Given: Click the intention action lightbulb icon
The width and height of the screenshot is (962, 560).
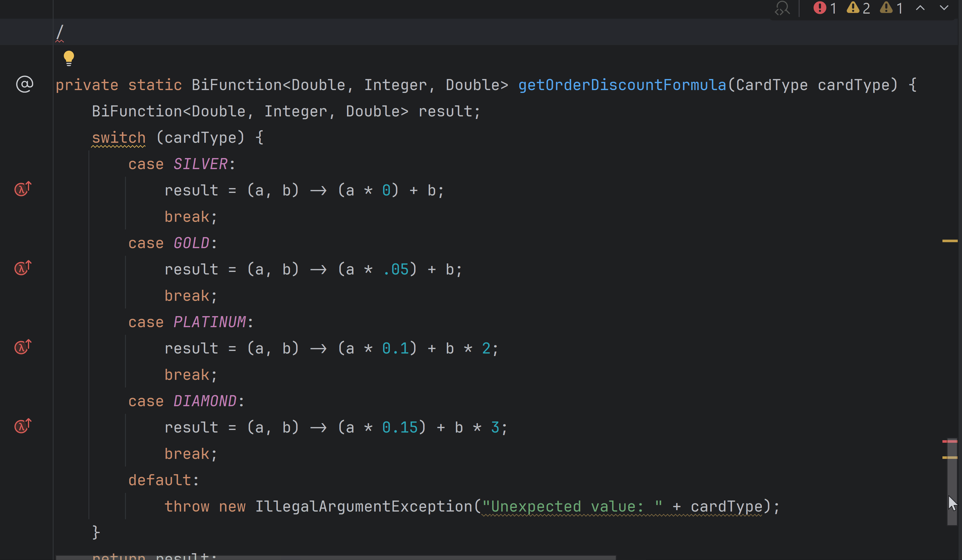Looking at the screenshot, I should [69, 58].
